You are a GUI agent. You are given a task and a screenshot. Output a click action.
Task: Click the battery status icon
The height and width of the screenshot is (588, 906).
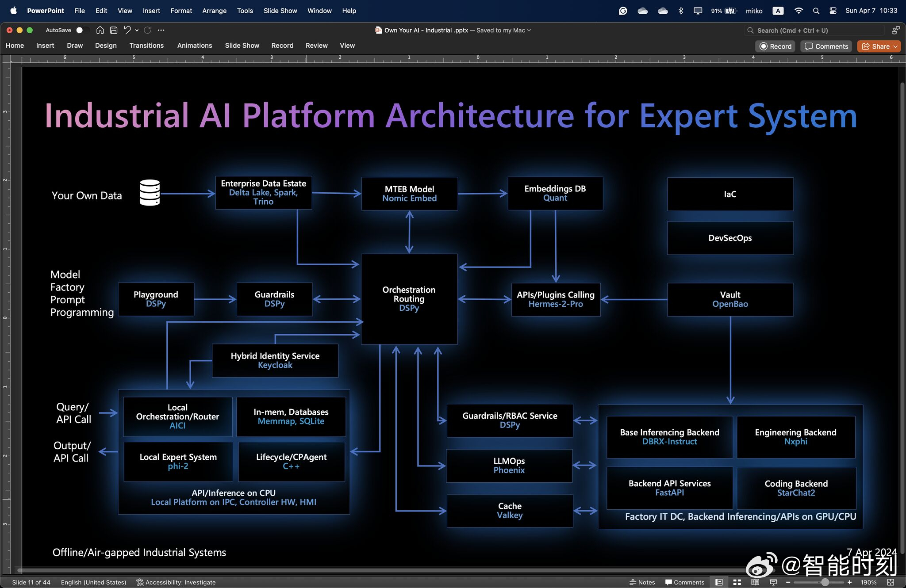click(730, 11)
